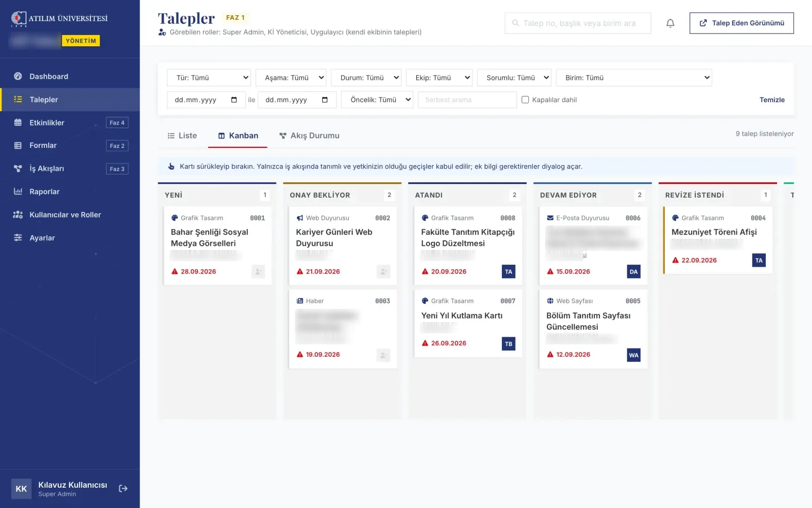The image size is (812, 508).
Task: Click the unassigned person icon on card 0003
Action: pyautogui.click(x=383, y=355)
